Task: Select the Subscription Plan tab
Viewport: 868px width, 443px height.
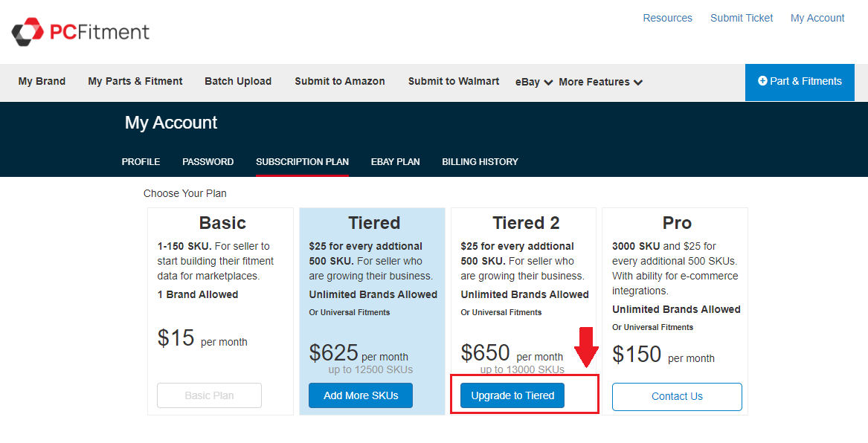Action: (302, 161)
